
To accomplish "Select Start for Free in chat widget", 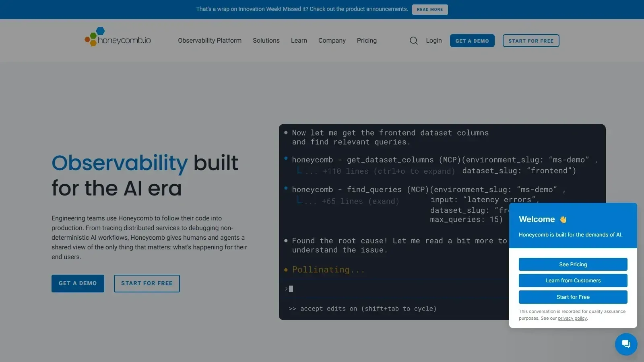I will click(573, 297).
